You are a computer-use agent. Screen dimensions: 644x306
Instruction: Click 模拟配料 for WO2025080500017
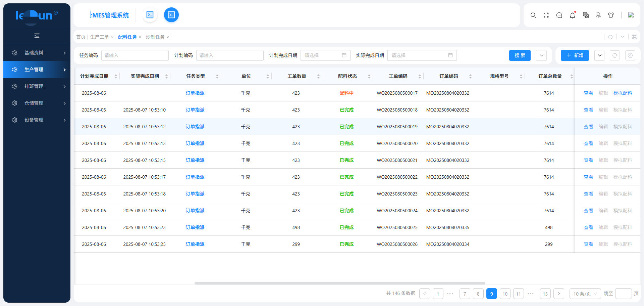click(x=623, y=93)
